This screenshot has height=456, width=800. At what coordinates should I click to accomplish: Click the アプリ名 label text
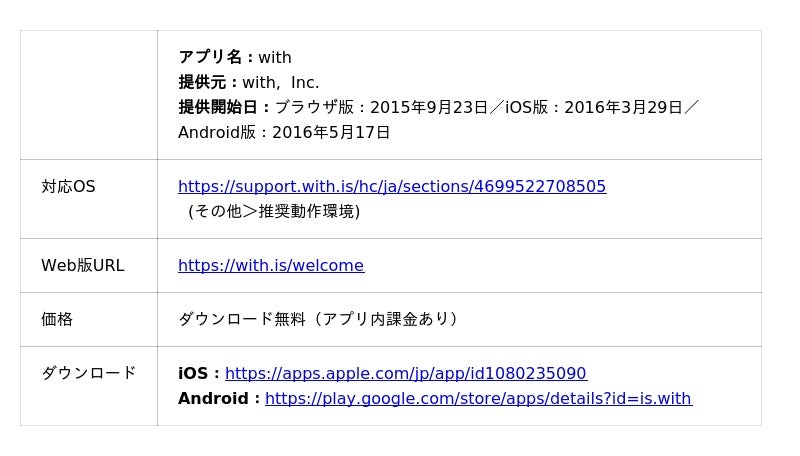point(214,58)
